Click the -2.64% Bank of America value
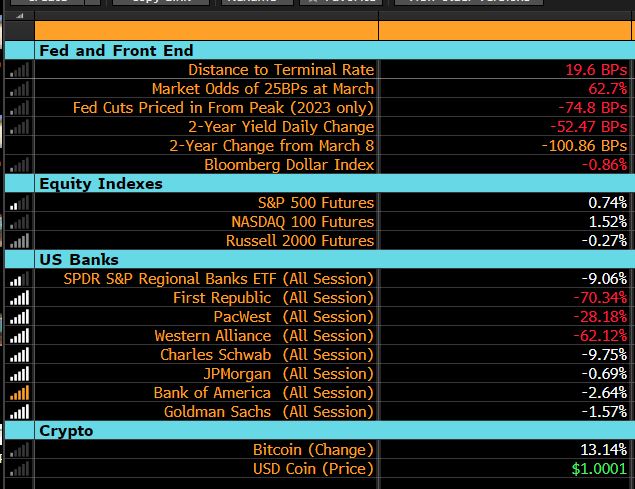635x489 pixels. click(x=605, y=393)
